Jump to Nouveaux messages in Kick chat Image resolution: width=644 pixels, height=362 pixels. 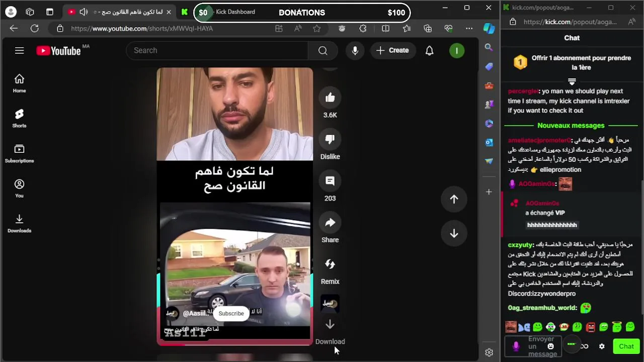tap(571, 126)
